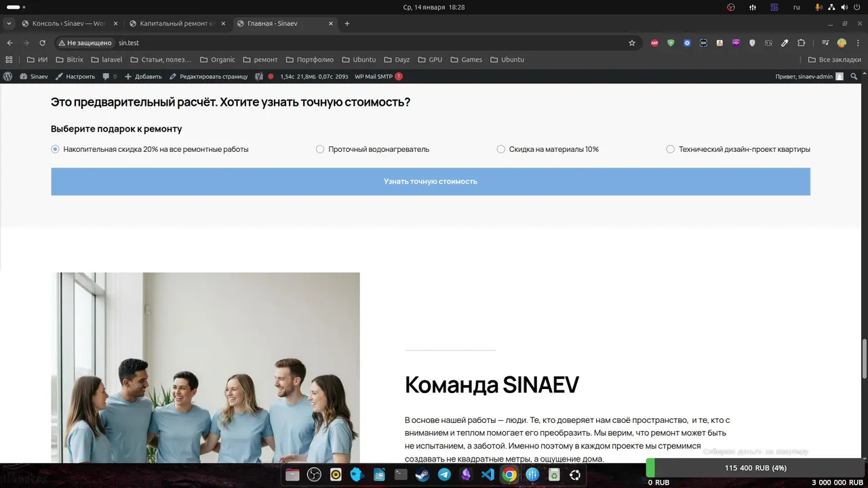The width and height of the screenshot is (868, 488).
Task: Open Yoast SEO icon in the admin bar
Action: 259,77
